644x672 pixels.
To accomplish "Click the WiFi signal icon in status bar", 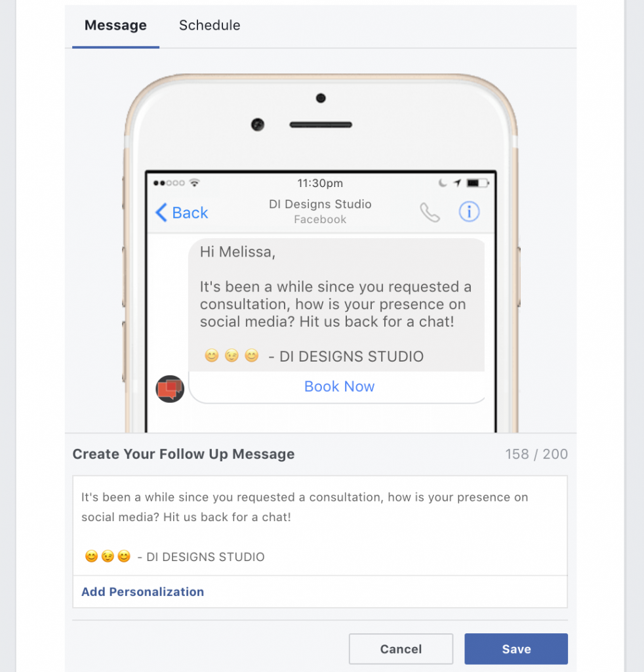I will (x=194, y=183).
